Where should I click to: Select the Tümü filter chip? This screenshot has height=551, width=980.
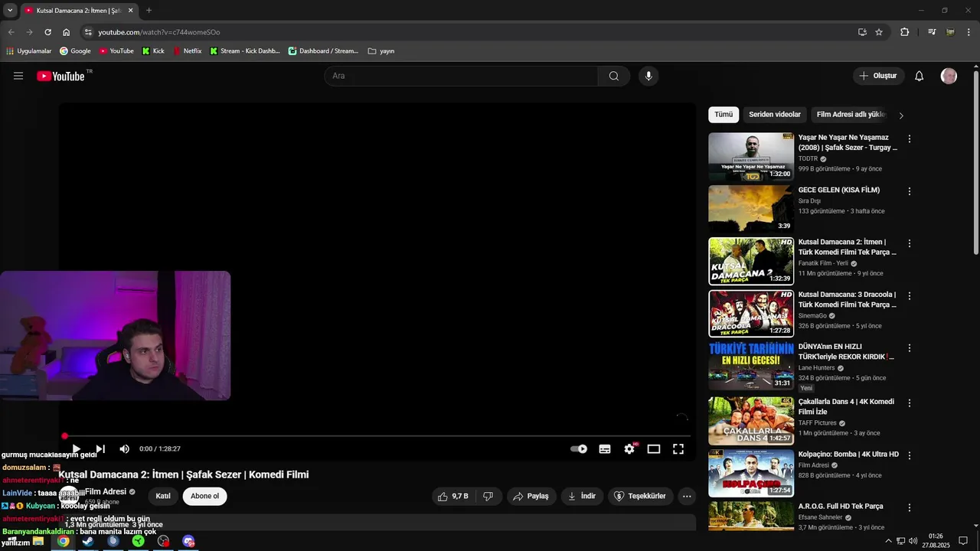[724, 115]
